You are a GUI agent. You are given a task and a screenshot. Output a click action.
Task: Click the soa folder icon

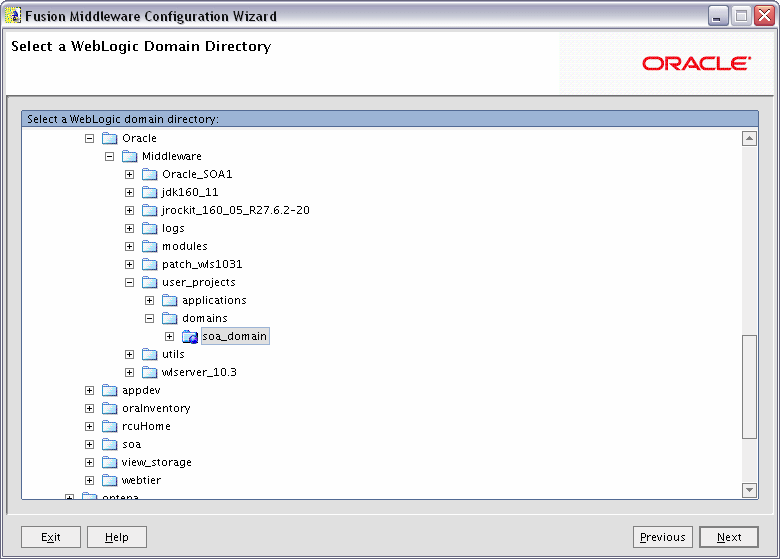(x=109, y=444)
